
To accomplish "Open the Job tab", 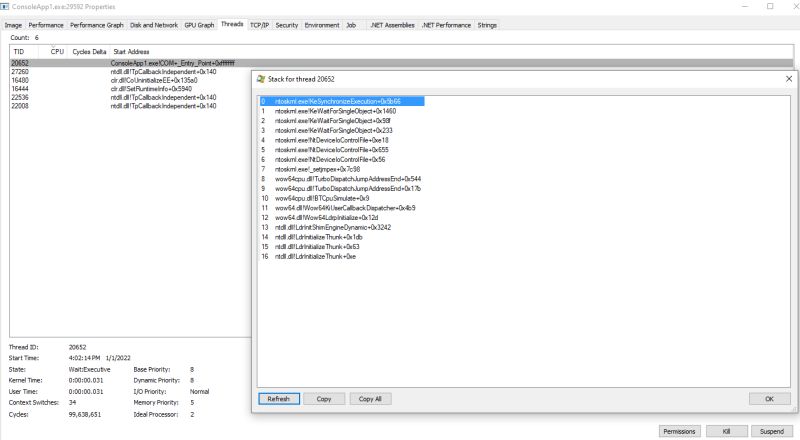I will (x=351, y=25).
